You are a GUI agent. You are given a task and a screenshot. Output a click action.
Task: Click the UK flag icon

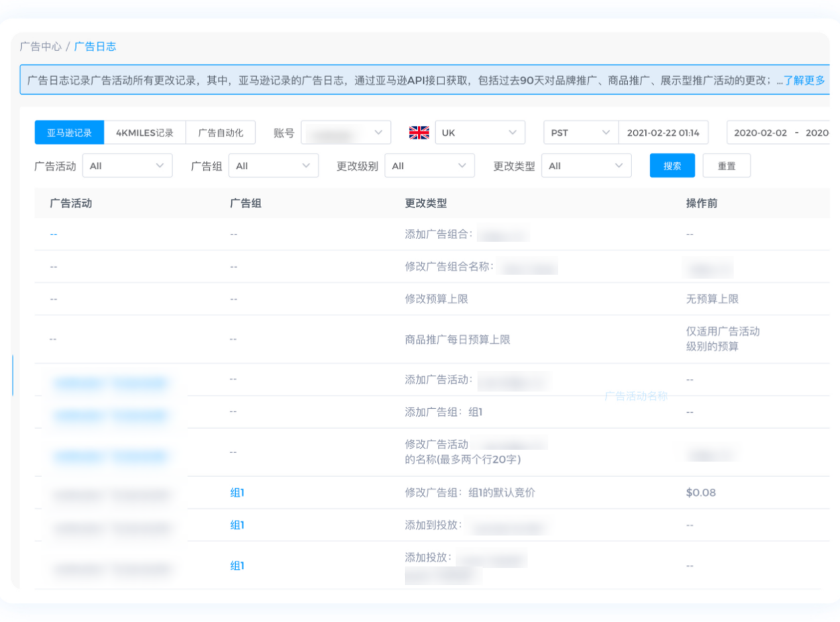419,132
